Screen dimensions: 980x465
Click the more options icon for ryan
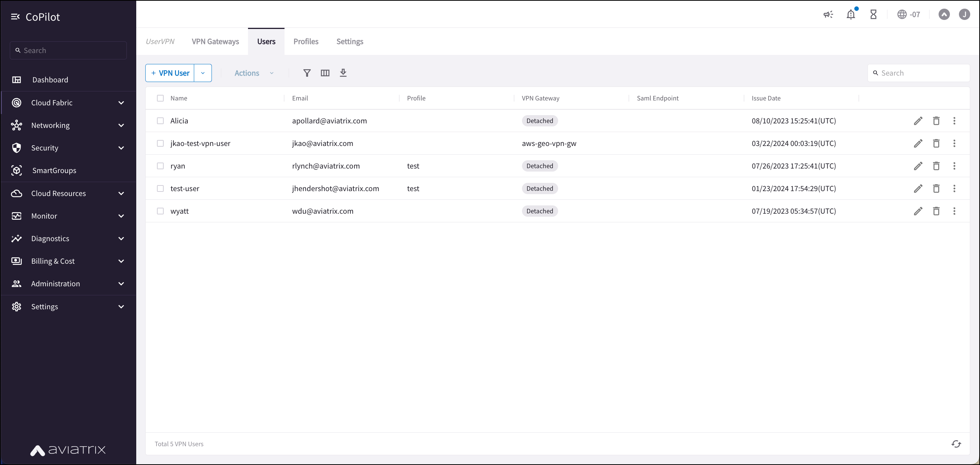pyautogui.click(x=954, y=166)
